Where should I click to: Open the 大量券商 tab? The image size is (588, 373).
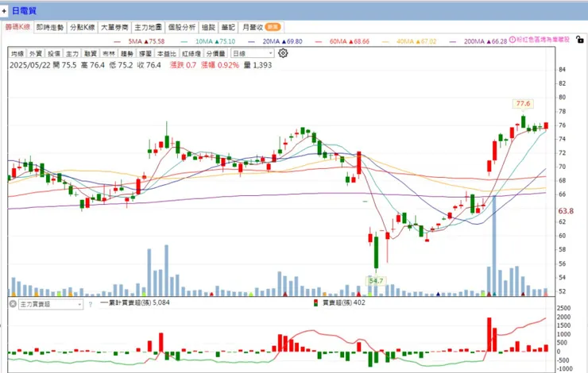114,27
